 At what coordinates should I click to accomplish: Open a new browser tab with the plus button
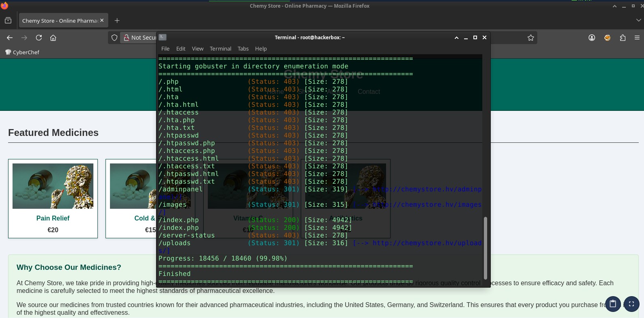[117, 21]
